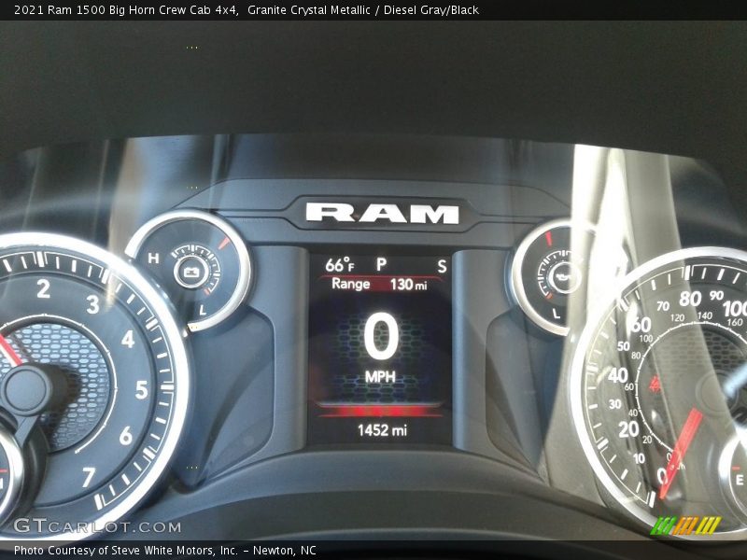Click the tachometer number 2

pos(43,288)
